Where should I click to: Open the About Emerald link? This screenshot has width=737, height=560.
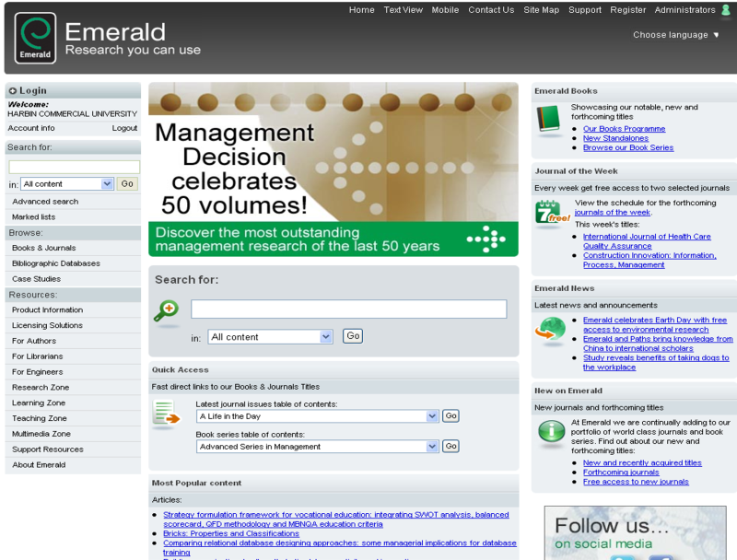(x=39, y=464)
